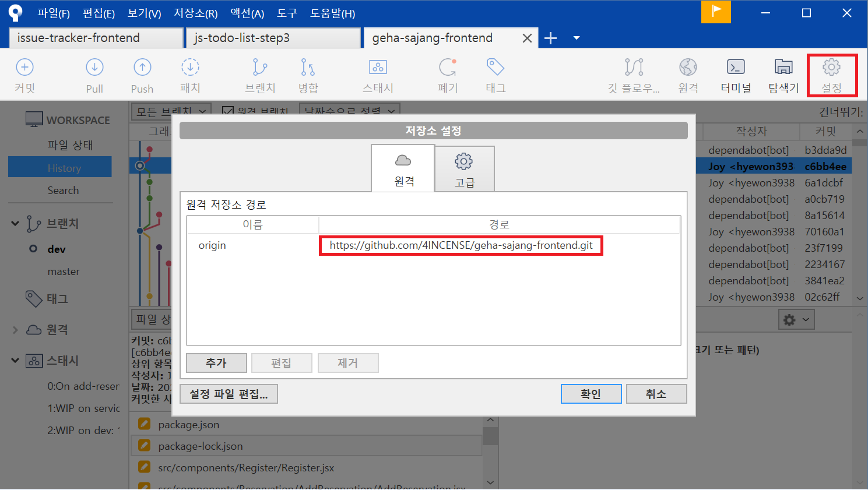Select stash 2:WIP on dev in sidebar
Image resolution: width=868 pixels, height=490 pixels.
[83, 431]
